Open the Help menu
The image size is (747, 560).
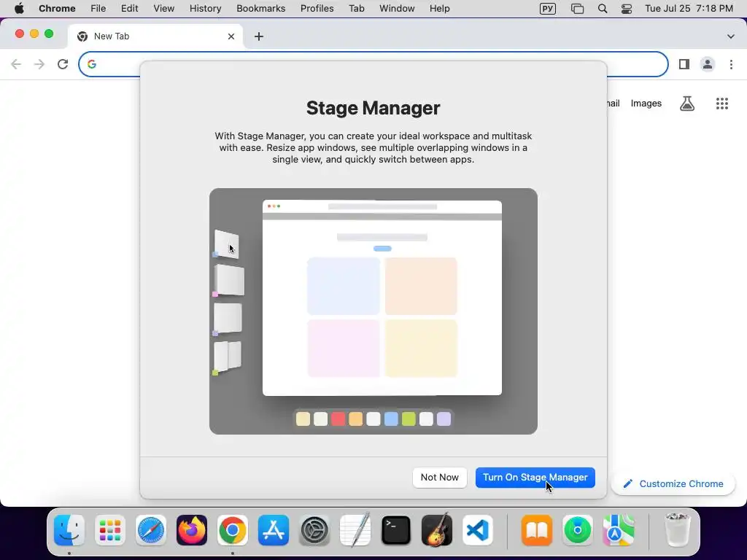tap(439, 9)
